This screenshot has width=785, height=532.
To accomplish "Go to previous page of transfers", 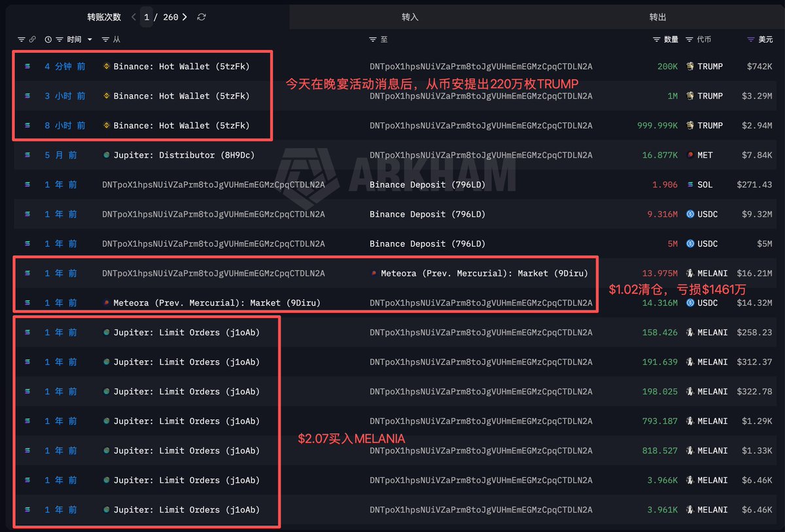I will (x=134, y=17).
